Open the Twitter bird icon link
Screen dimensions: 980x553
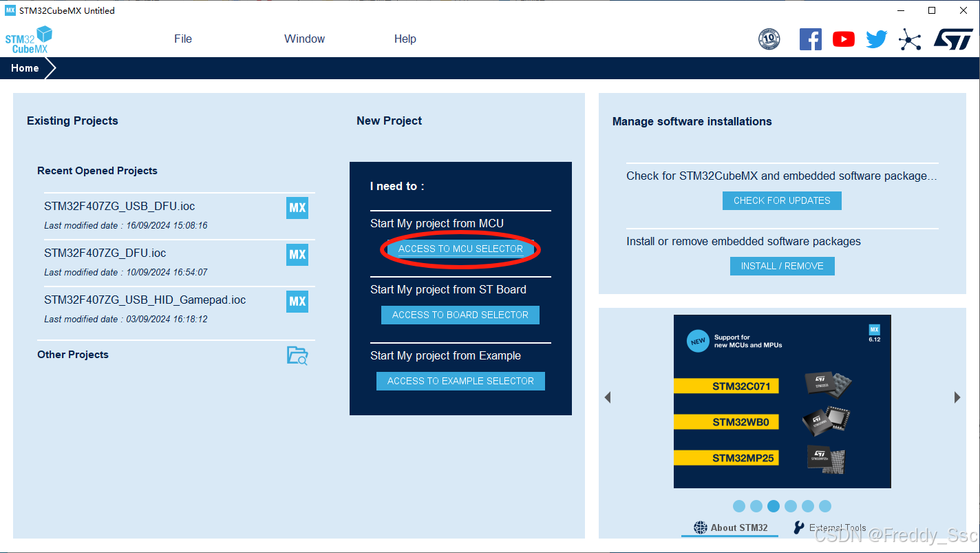click(877, 39)
